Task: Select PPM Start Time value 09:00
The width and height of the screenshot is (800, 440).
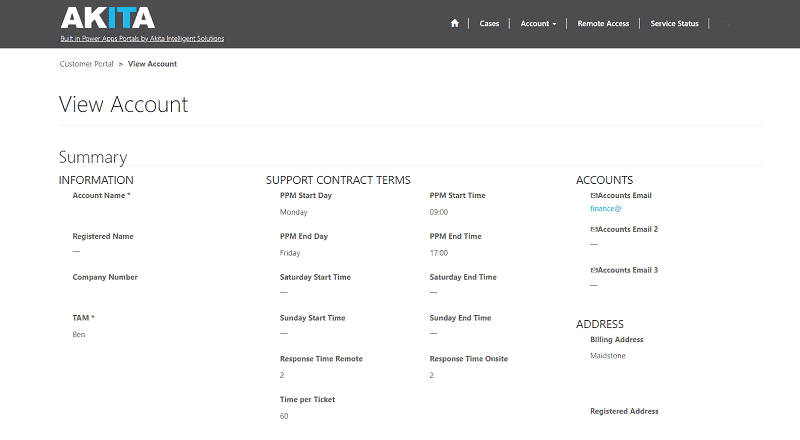Action: click(438, 212)
